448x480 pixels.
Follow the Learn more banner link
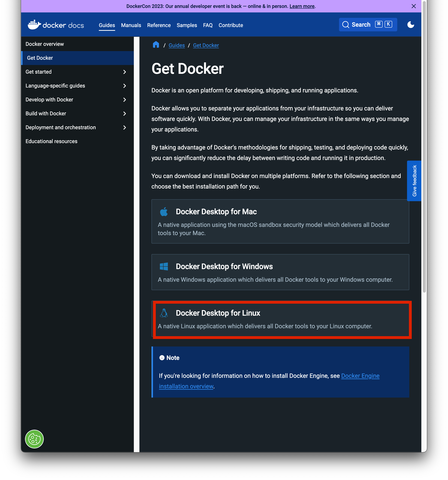[302, 6]
